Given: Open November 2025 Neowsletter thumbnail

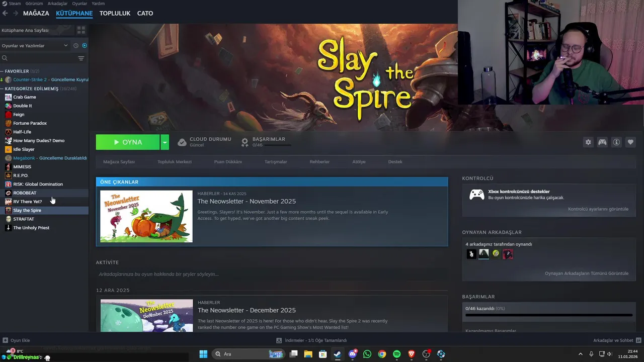Looking at the screenshot, I should (x=146, y=216).
